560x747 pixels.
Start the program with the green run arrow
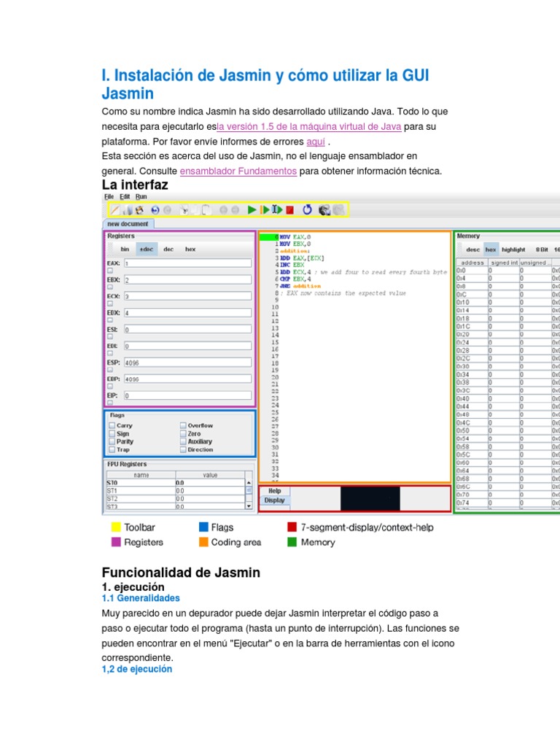[x=252, y=209]
